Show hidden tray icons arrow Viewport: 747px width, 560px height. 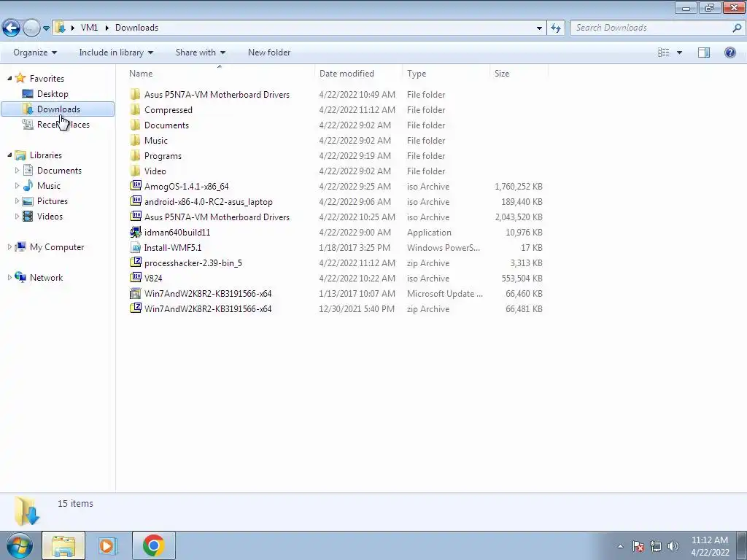tap(620, 546)
